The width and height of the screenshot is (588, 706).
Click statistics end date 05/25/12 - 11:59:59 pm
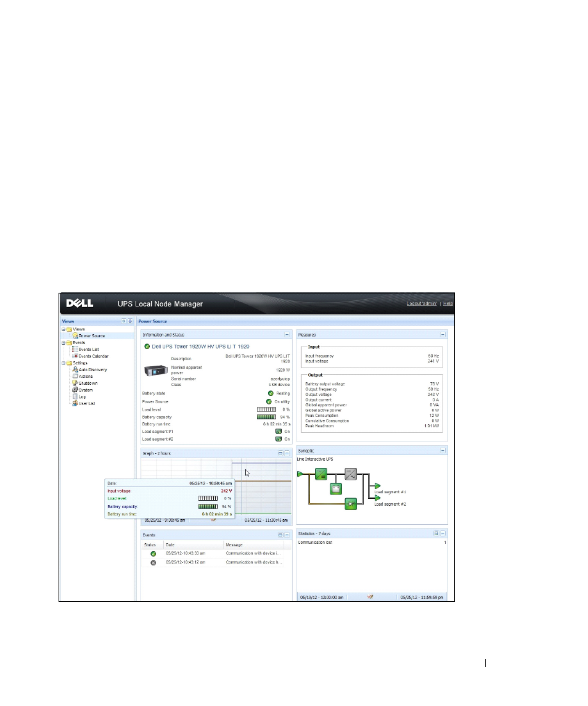click(x=422, y=597)
